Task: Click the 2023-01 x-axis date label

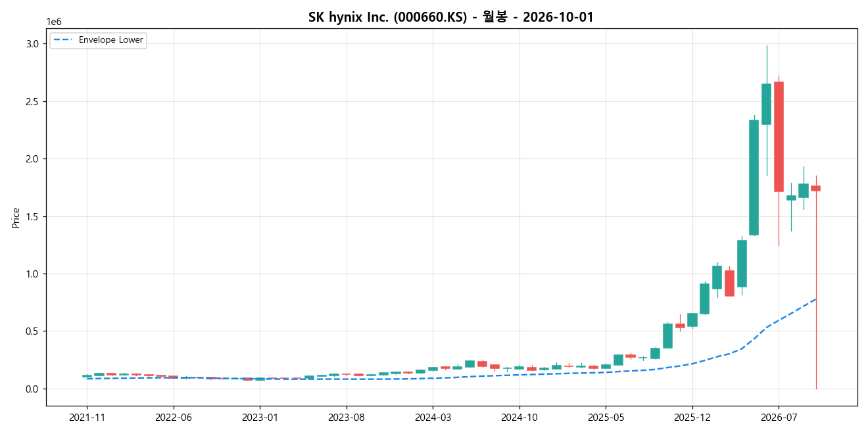Action: (x=260, y=417)
